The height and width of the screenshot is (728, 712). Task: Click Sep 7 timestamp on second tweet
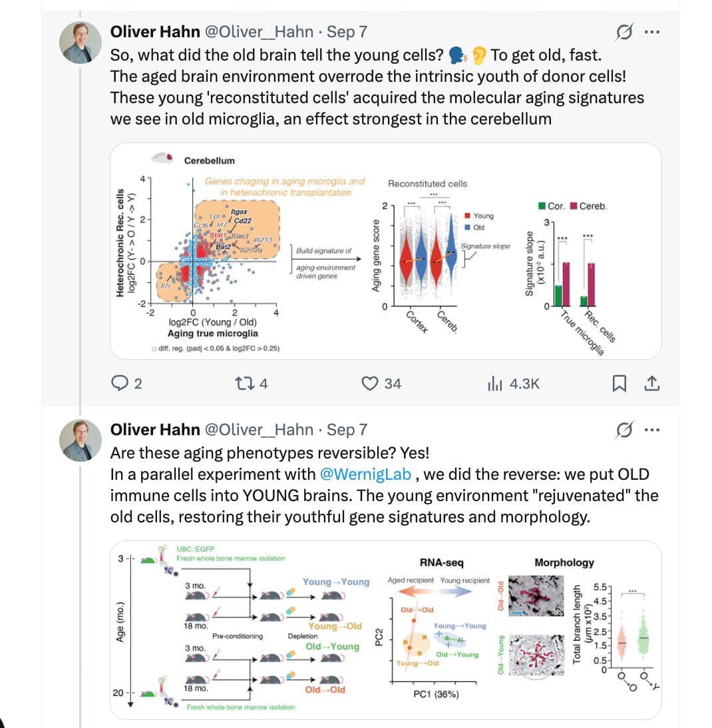click(347, 429)
